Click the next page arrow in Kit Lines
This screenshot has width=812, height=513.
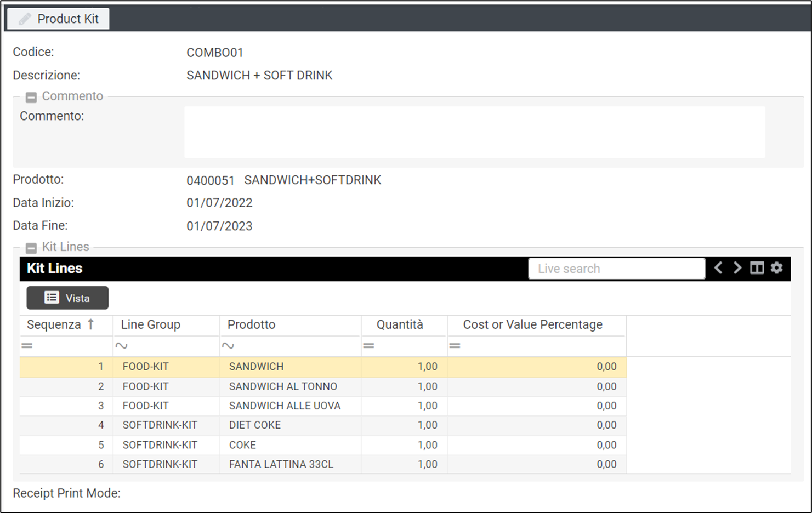(x=737, y=268)
